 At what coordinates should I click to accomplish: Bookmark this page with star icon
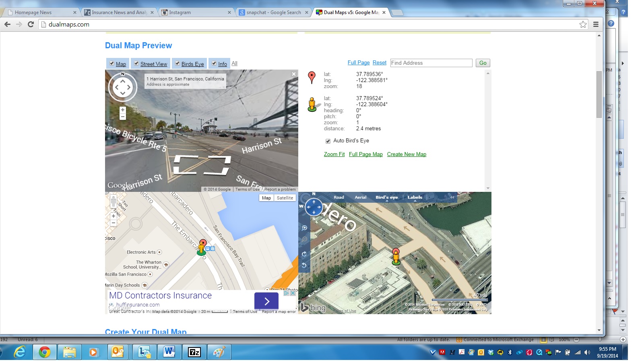(583, 25)
